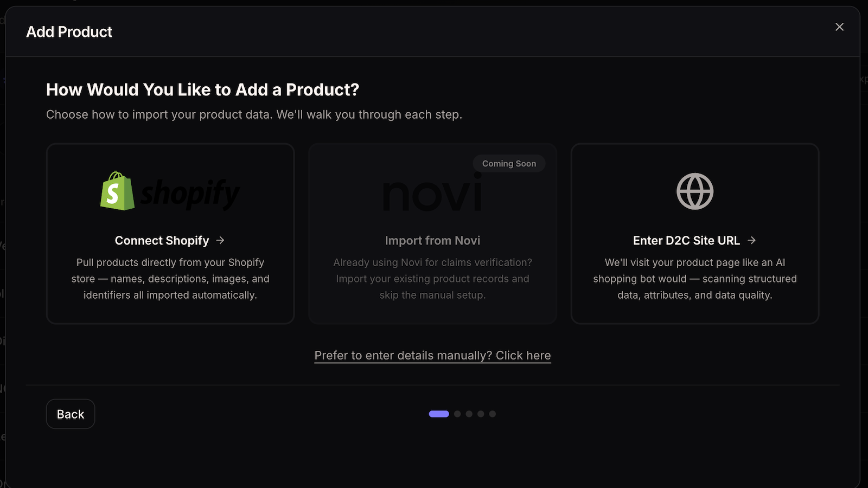Viewport: 868px width, 488px height.
Task: Click the D2C card description text
Action: [x=695, y=279]
